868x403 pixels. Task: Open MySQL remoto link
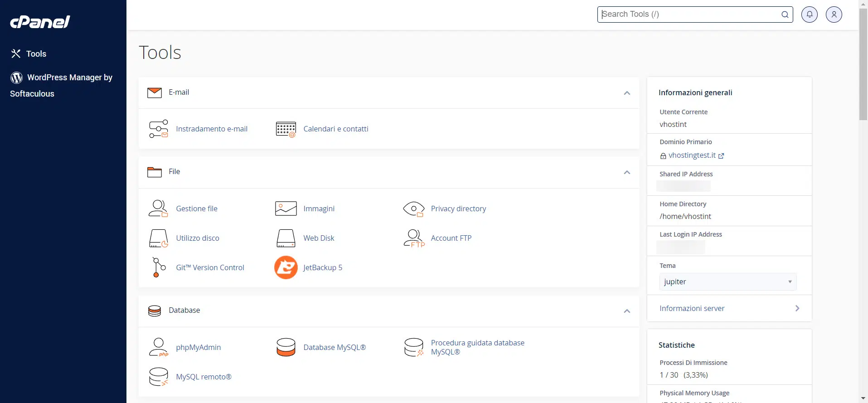pos(204,377)
